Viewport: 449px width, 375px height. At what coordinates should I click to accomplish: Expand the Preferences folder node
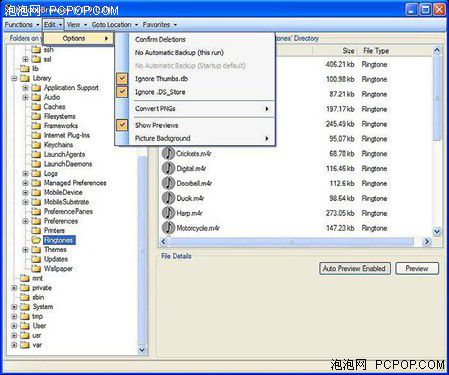25,221
